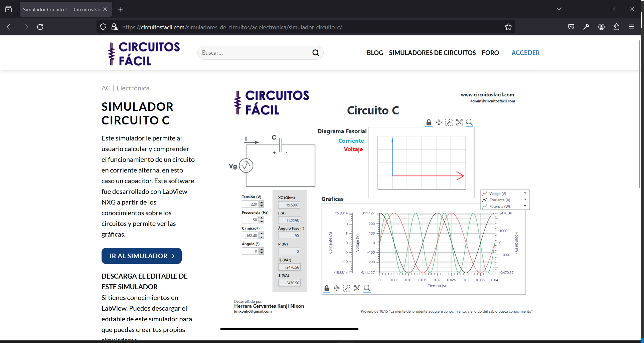Click the lock icon above the phasor diagram
The image size is (644, 343).
[x=429, y=122]
